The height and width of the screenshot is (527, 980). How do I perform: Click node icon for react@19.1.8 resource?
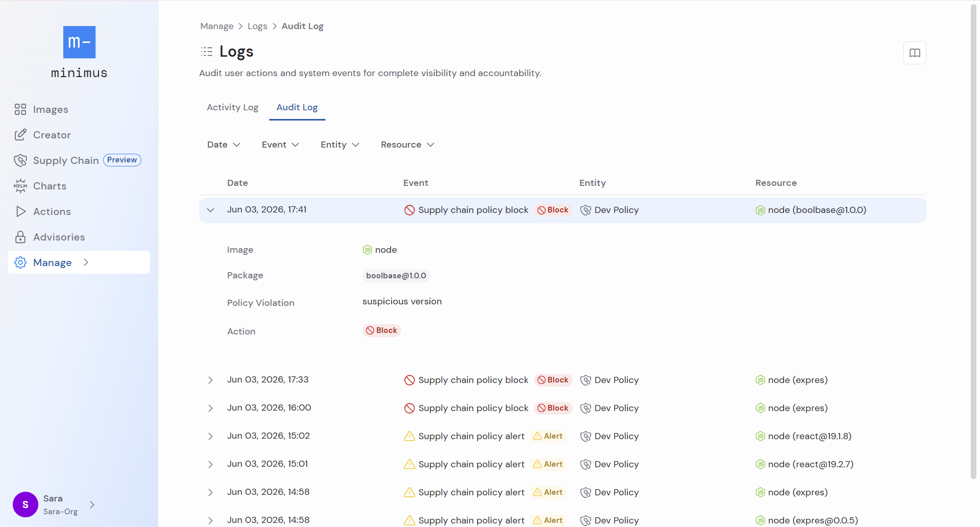point(761,436)
